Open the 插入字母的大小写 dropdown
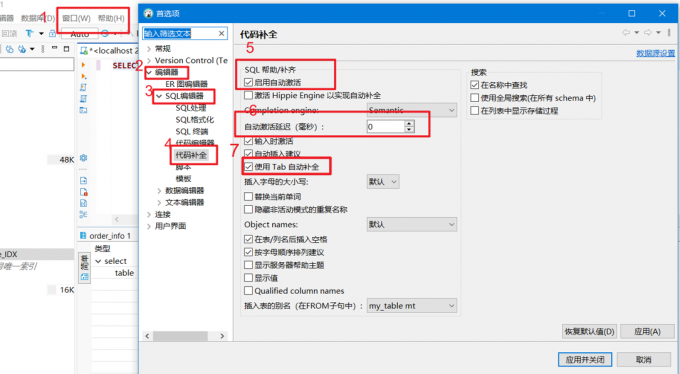Viewport: 680px width, 374px height. point(383,182)
